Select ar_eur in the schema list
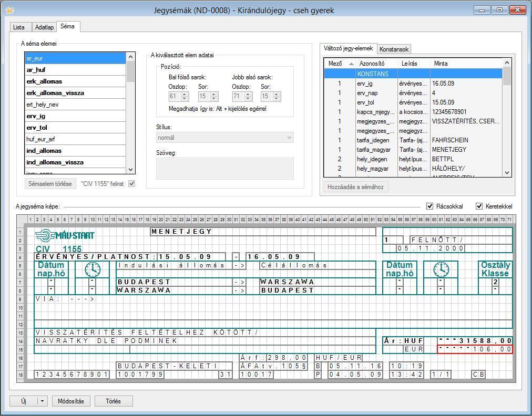 (75, 58)
